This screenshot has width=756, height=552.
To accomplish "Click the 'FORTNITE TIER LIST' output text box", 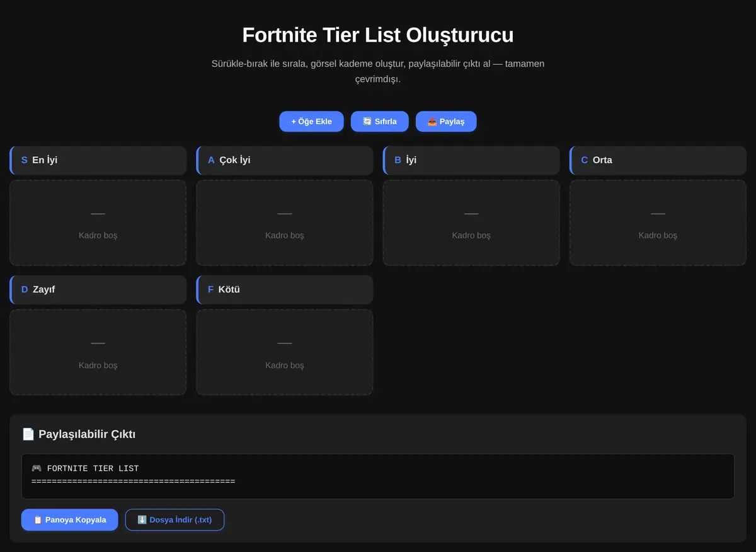I will click(x=378, y=476).
